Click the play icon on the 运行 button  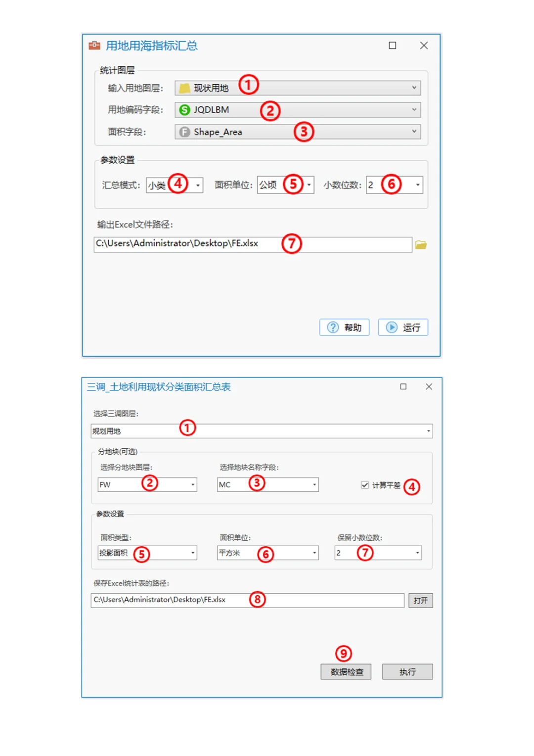391,327
